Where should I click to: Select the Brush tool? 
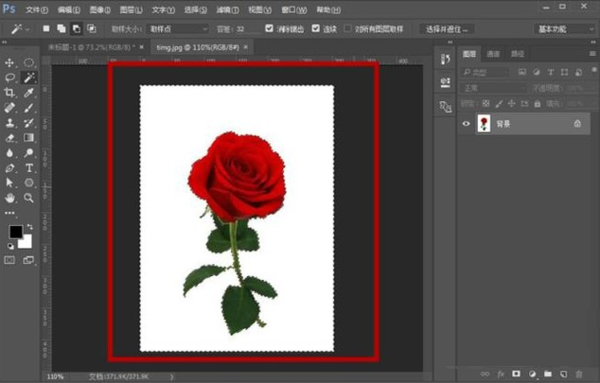point(29,108)
